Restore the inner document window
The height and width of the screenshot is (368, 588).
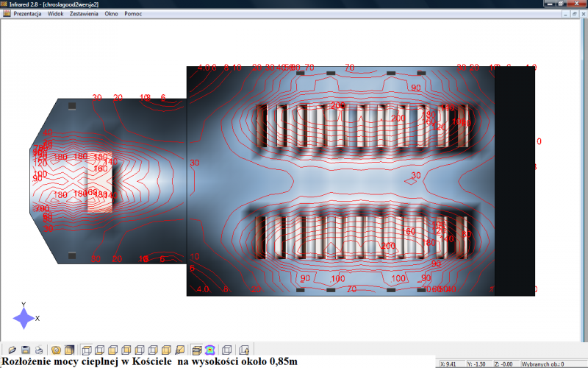(575, 14)
